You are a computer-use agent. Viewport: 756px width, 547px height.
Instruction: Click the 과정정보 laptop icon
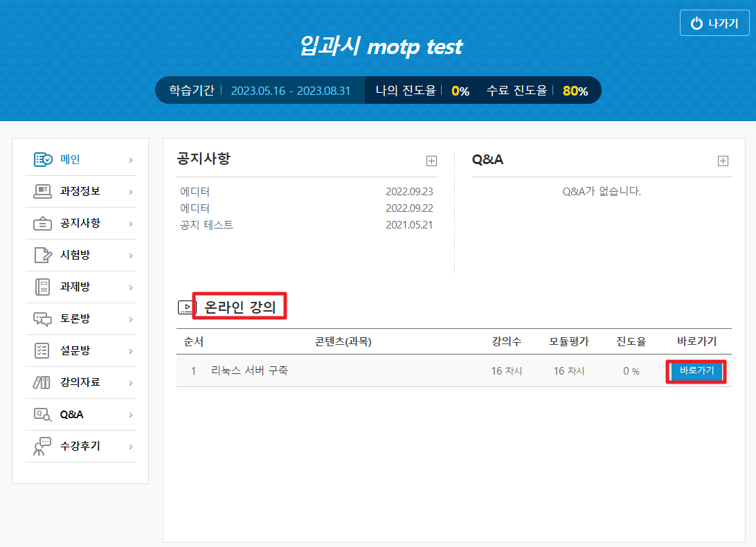43,191
